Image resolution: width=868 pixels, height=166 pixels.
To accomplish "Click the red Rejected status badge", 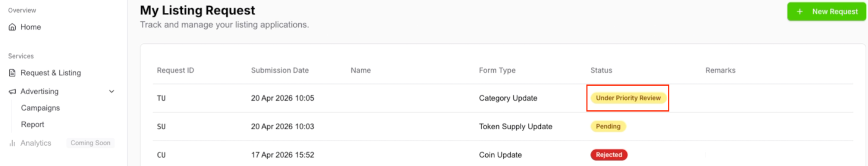I will pos(609,155).
